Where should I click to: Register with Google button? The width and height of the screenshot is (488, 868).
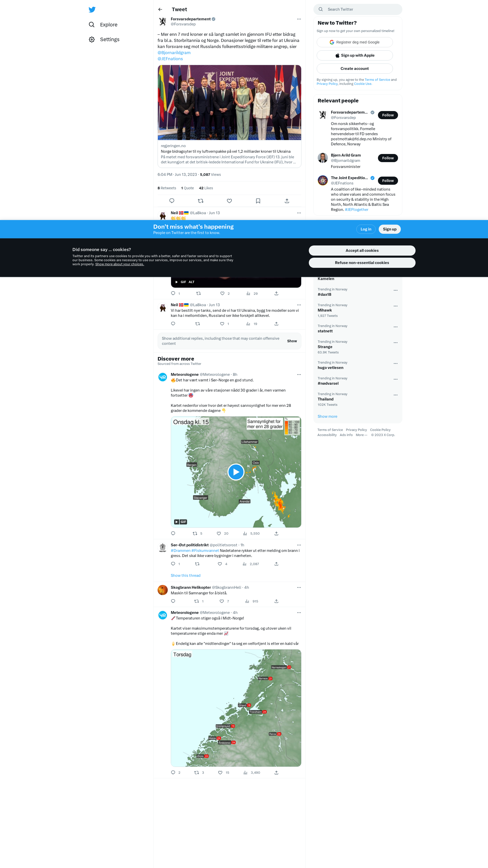pos(355,42)
